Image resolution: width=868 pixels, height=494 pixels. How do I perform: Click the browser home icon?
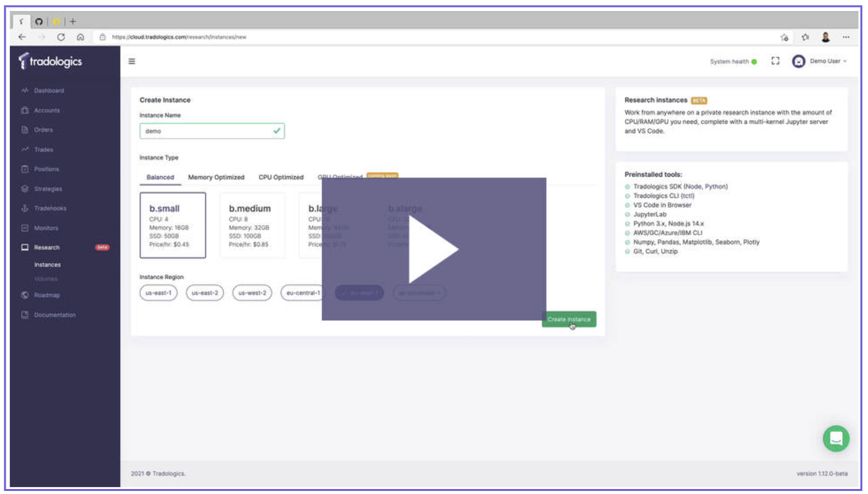81,37
